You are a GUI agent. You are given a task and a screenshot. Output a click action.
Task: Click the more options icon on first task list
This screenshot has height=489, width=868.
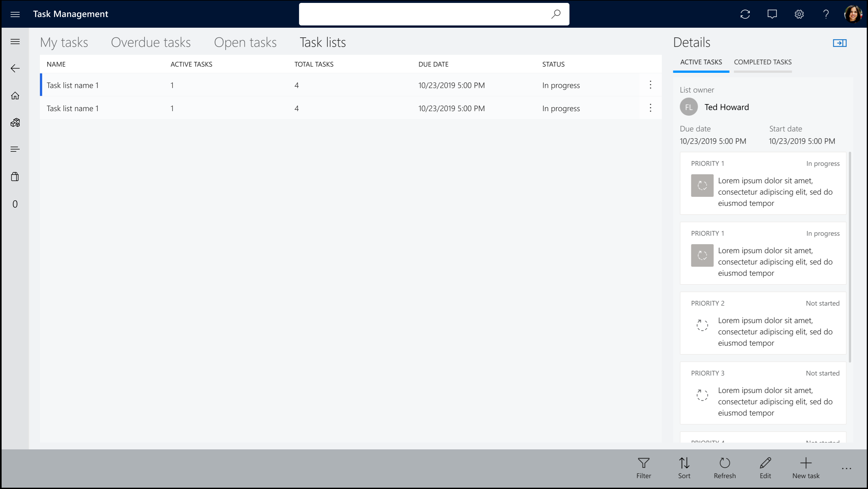click(650, 85)
